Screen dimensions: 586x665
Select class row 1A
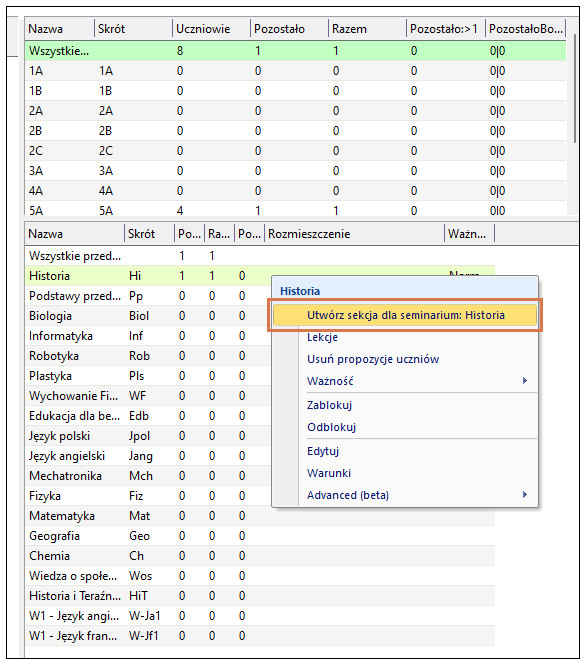296,71
